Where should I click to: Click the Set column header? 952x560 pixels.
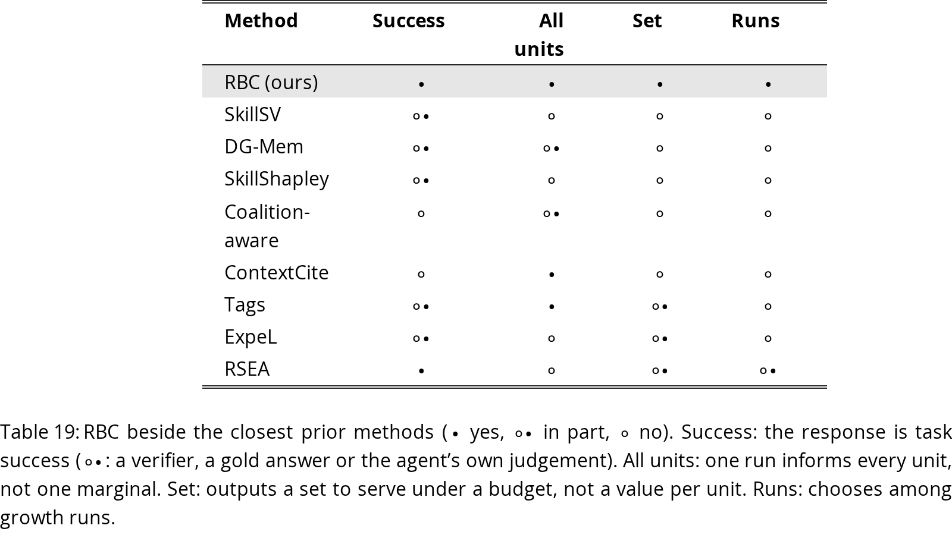pyautogui.click(x=647, y=21)
